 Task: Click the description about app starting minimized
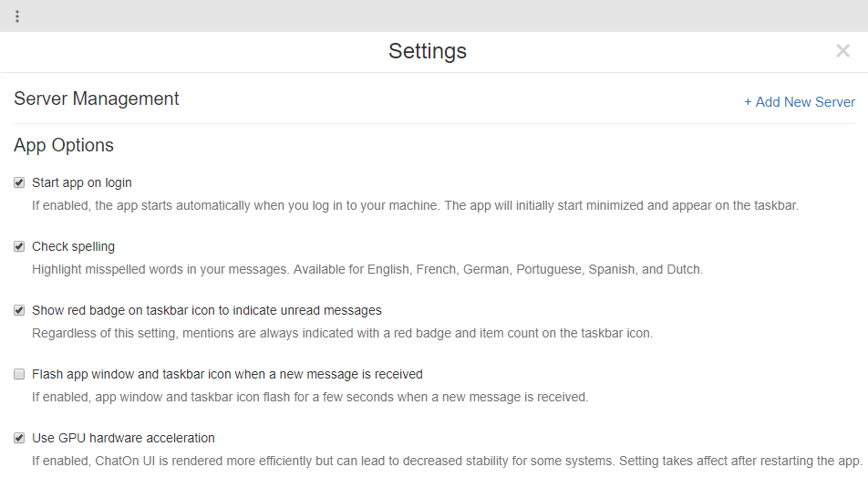[x=415, y=205]
